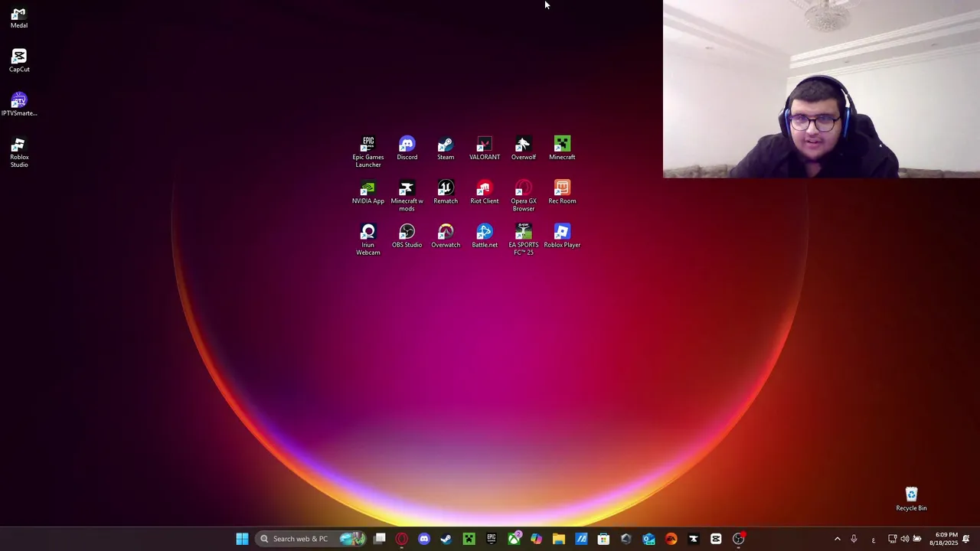Screen dimensions: 980x551
Task: Select the Minecraft desktop icon
Action: (x=562, y=148)
